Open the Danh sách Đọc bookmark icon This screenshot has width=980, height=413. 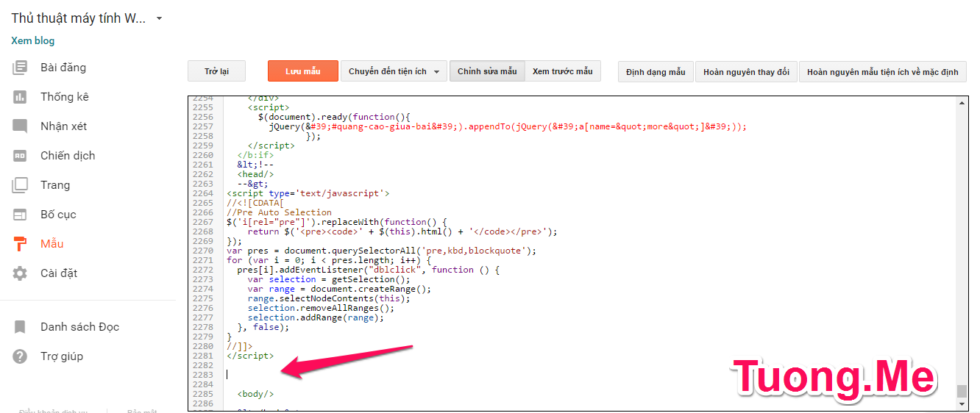20,327
